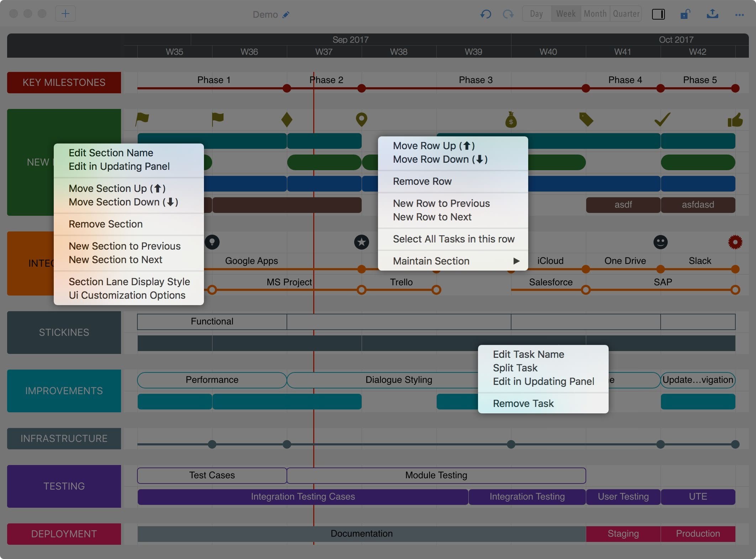Toggle the sidebar panel icon
Viewport: 756px width, 559px height.
658,14
